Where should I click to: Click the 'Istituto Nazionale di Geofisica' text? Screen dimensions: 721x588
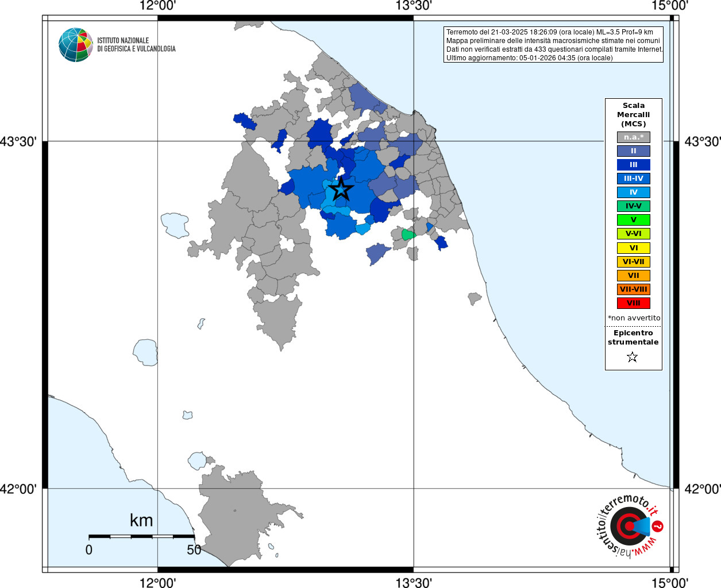[136, 45]
